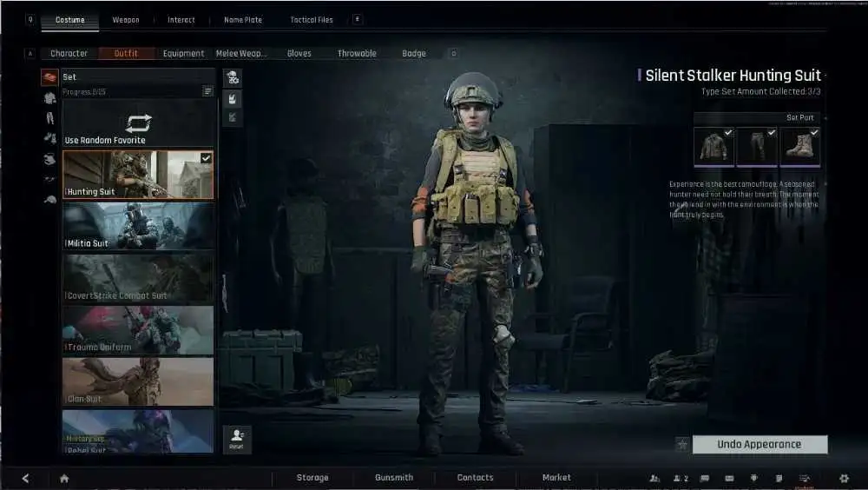Click the E key hint after Tactical Files
Image resolution: width=868 pixels, height=490 pixels.
pos(358,19)
